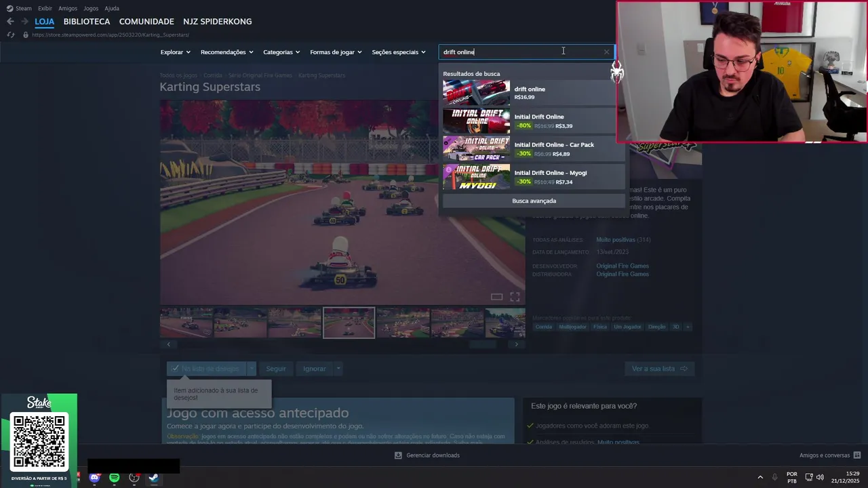Switch to the COMUNIDADE tab
This screenshot has width=868, height=488.
coord(146,22)
